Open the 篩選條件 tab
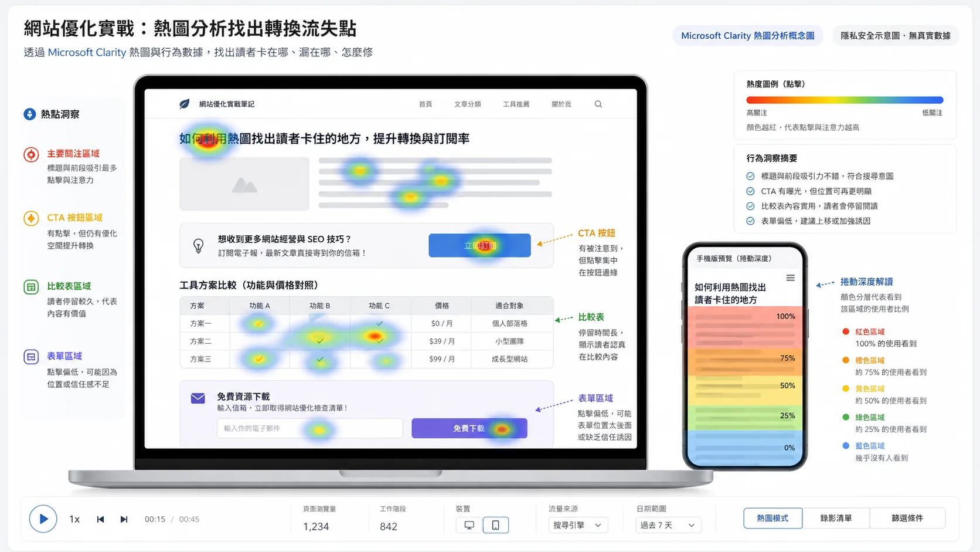980x552 pixels. (x=907, y=519)
